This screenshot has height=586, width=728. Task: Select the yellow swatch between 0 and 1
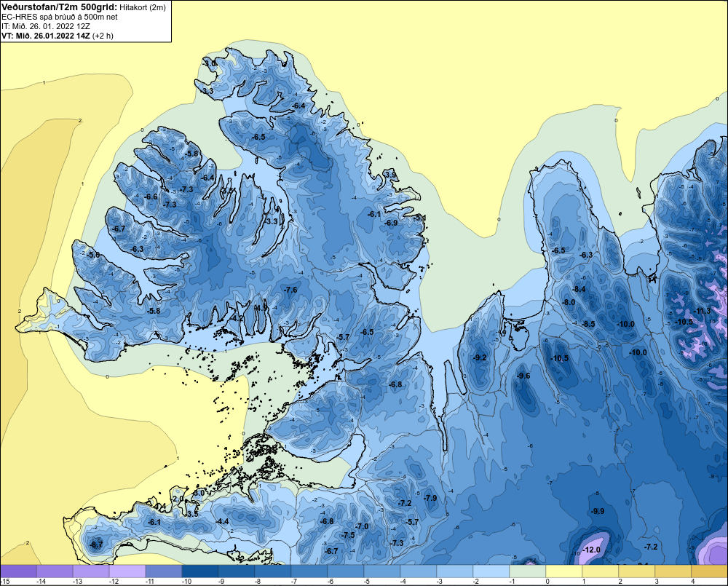tap(564, 571)
